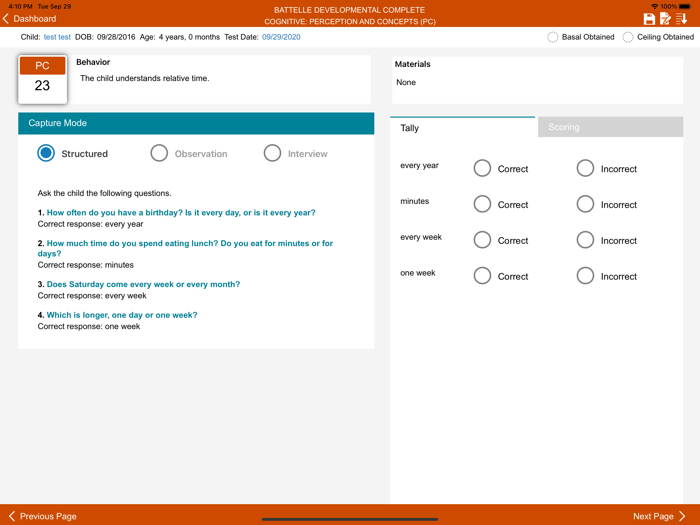Click the 'one week' tally label
Screen dimensions: 700x525
(417, 273)
